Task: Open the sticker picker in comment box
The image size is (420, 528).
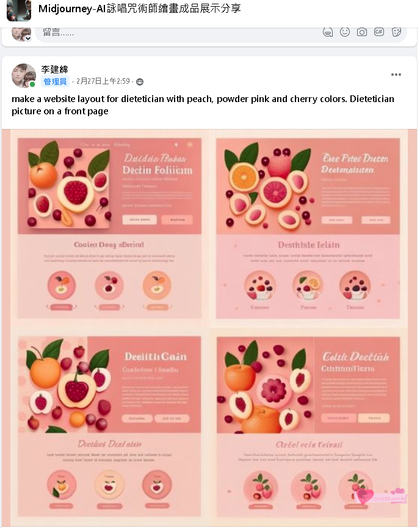Action: 396,32
